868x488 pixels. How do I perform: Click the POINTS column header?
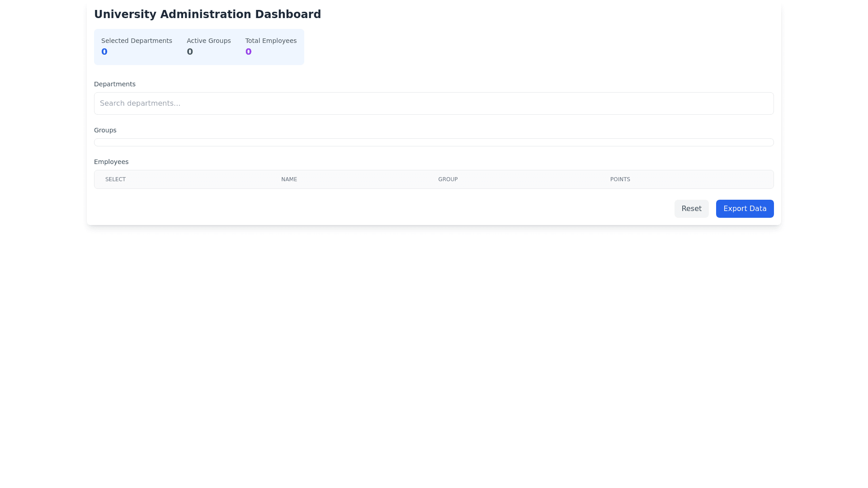(x=620, y=179)
